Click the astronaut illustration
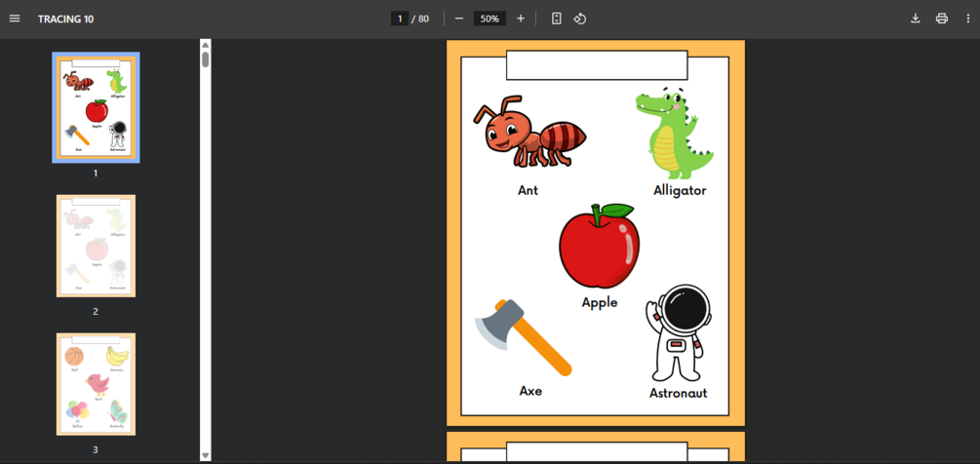 [x=678, y=332]
